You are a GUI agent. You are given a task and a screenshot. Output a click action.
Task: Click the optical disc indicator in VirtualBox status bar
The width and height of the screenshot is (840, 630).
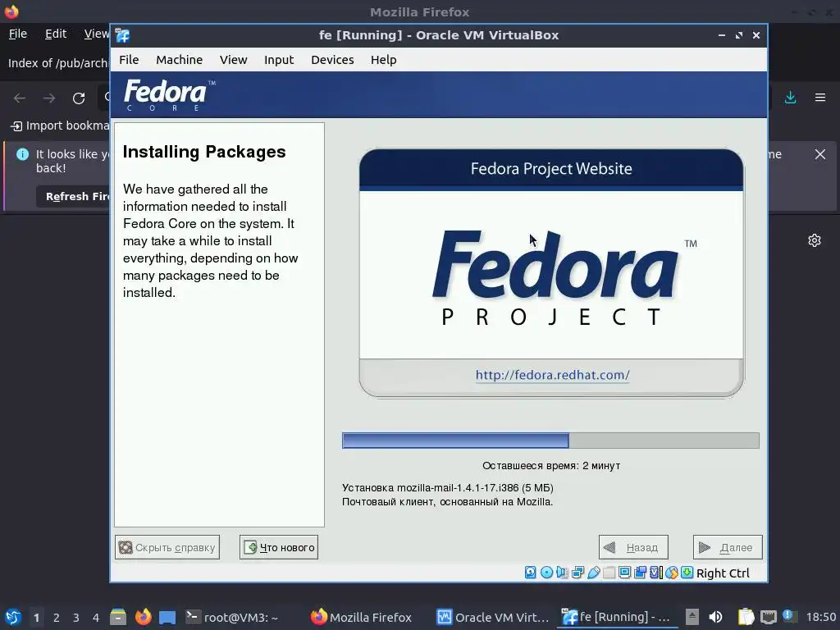(x=546, y=573)
